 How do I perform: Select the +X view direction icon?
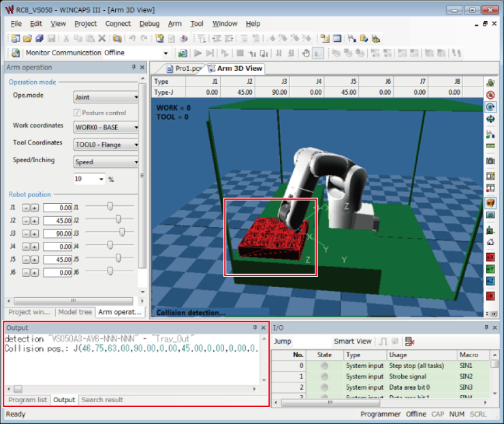490,256
